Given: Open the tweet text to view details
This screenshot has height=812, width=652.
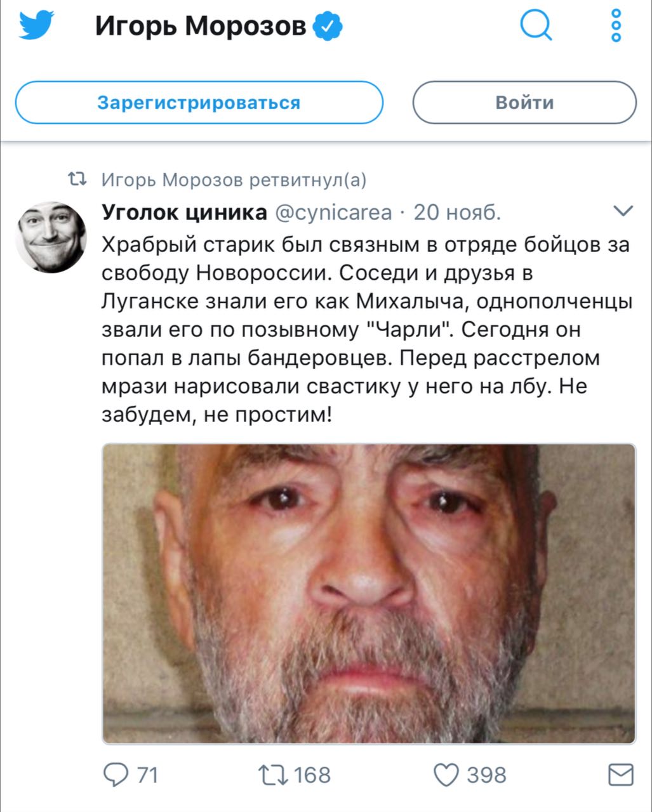Looking at the screenshot, I should (x=368, y=330).
